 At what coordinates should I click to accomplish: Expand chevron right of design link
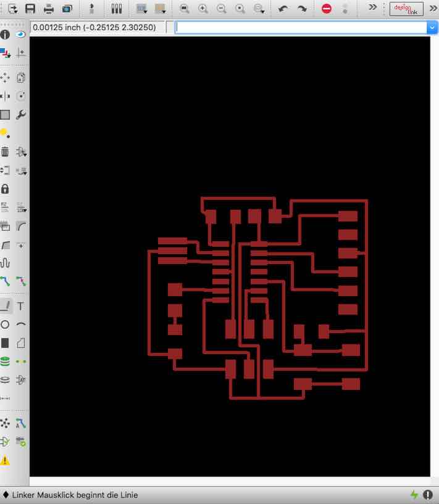[433, 9]
